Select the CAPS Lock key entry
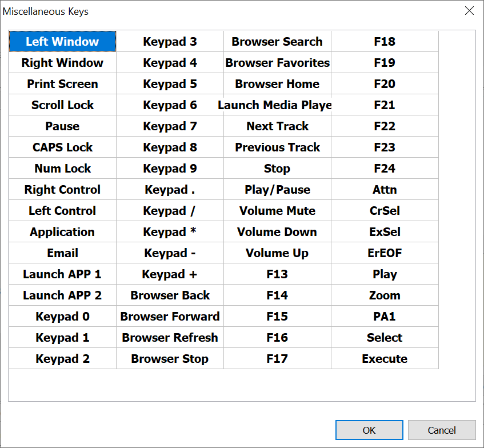Image resolution: width=484 pixels, height=448 pixels. click(x=62, y=147)
